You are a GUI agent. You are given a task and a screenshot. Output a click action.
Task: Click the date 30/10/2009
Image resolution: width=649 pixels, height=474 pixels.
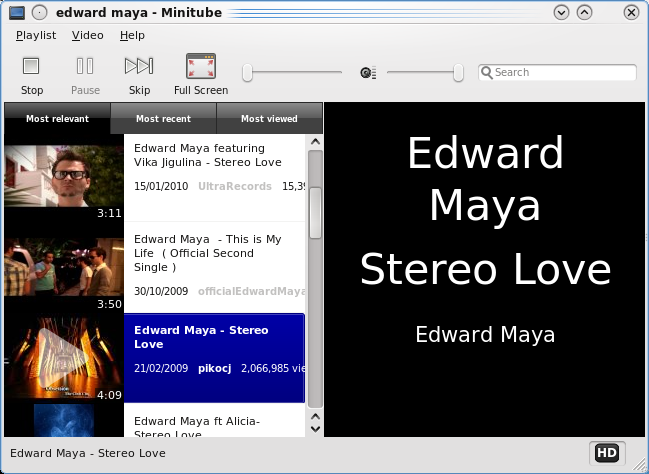click(x=161, y=291)
